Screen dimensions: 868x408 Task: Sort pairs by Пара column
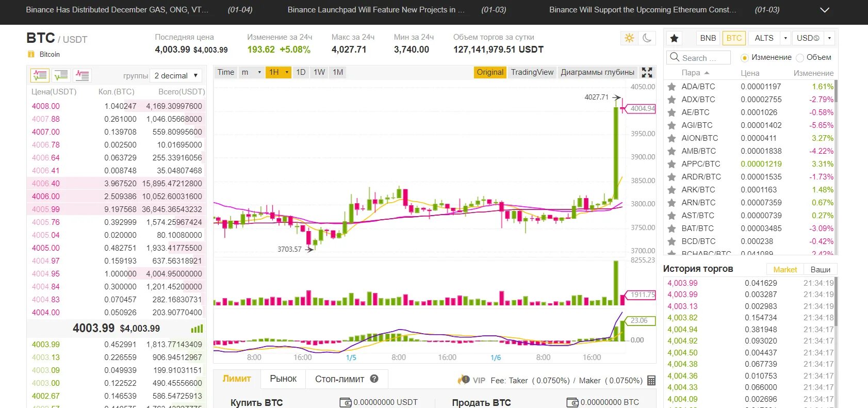[x=695, y=73]
